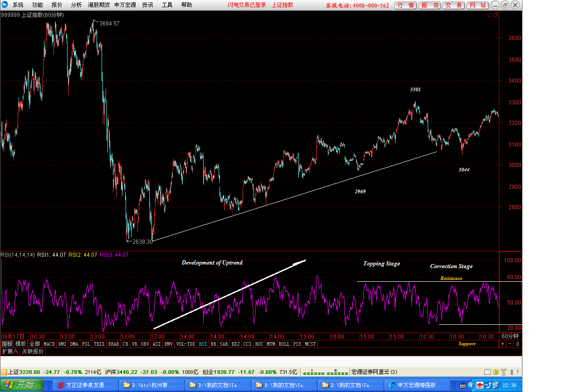Switch indicator to DMA
This screenshot has height=392, width=571.
coord(74,344)
